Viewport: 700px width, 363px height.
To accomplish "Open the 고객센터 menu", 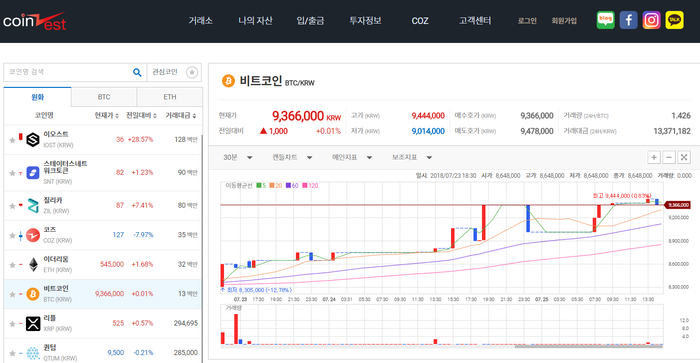I will 475,21.
